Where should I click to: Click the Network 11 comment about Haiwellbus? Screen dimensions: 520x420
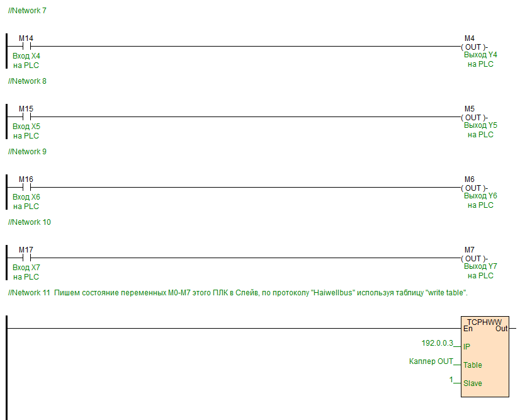[x=238, y=293]
